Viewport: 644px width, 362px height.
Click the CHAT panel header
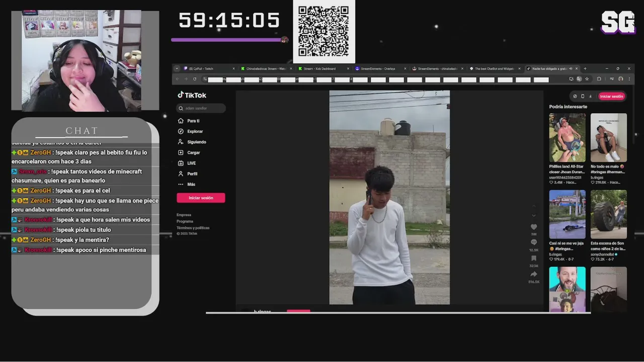82,131
